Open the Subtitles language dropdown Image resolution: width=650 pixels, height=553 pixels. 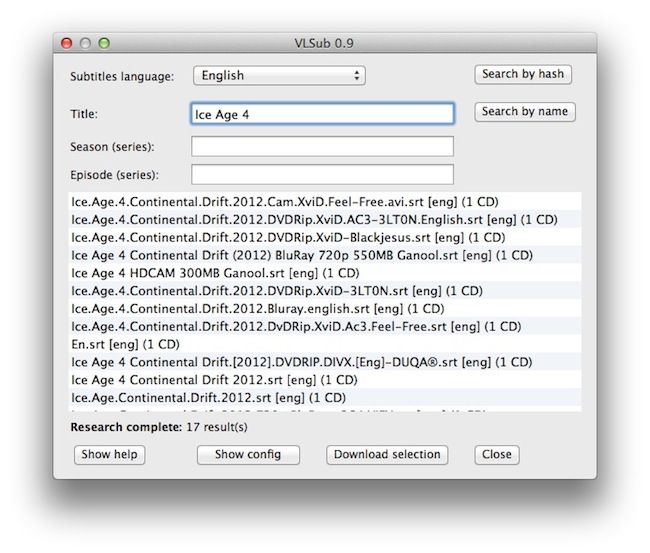coord(279,75)
